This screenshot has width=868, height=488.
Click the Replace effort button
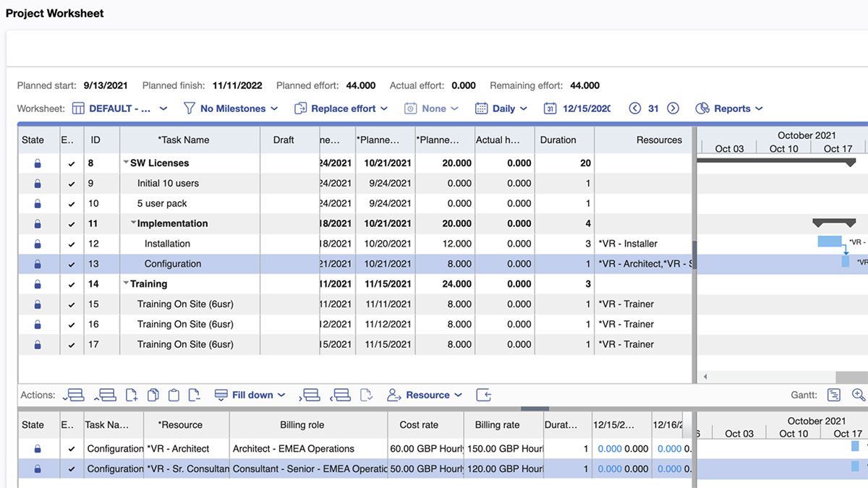click(x=341, y=108)
